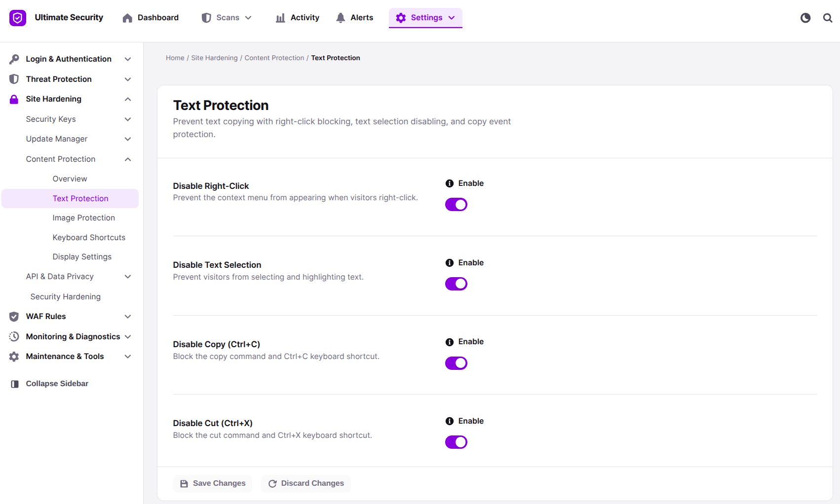Open Security Hardening sidebar item
This screenshot has width=840, height=504.
point(66,297)
